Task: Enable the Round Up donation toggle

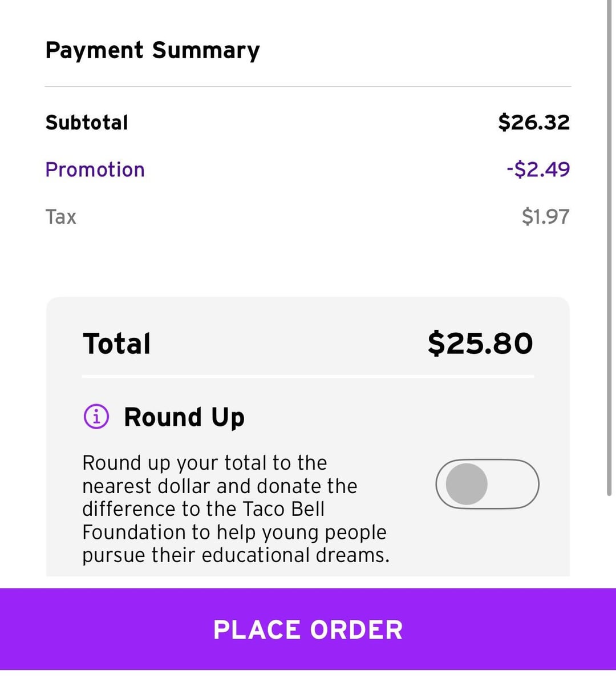Action: (x=487, y=484)
